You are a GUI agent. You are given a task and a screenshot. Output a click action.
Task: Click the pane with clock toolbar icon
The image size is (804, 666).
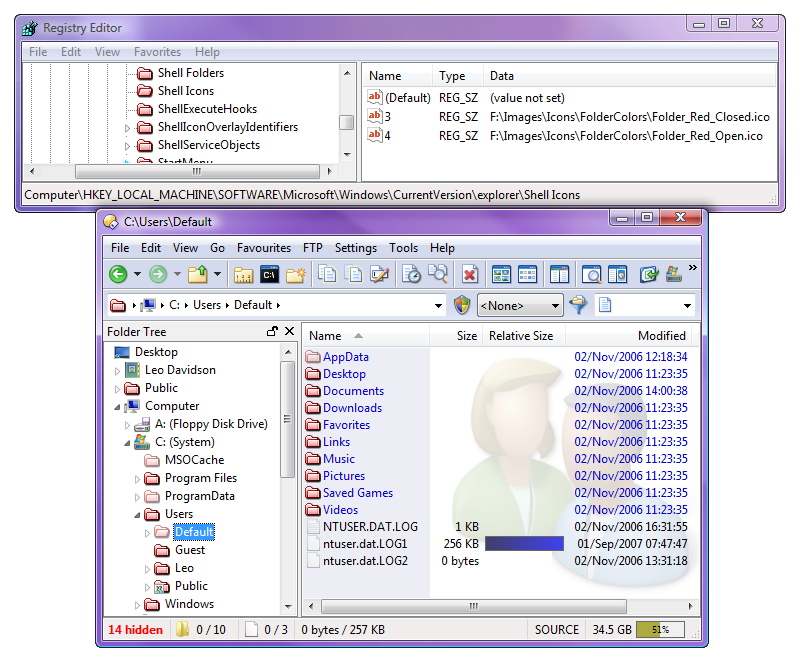617,274
